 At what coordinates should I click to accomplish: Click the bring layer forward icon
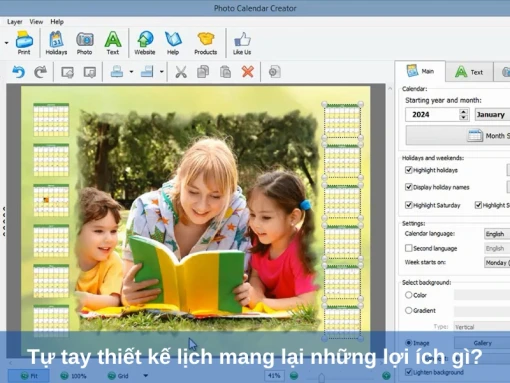click(x=68, y=72)
